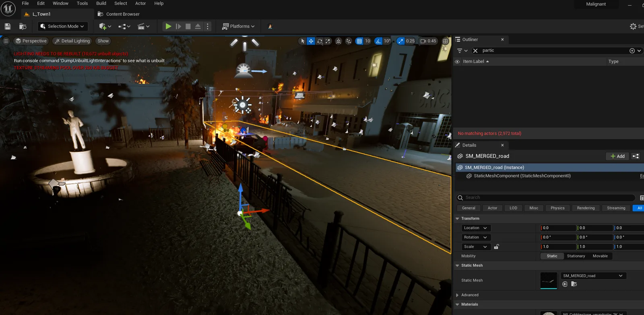The height and width of the screenshot is (315, 644).
Task: Open the add content cube dropdown
Action: (x=105, y=26)
